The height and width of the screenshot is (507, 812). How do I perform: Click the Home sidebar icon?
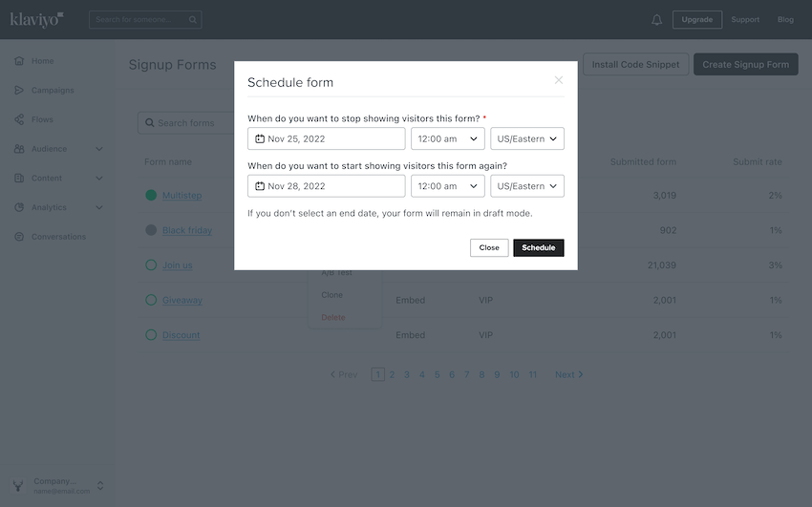pos(19,60)
